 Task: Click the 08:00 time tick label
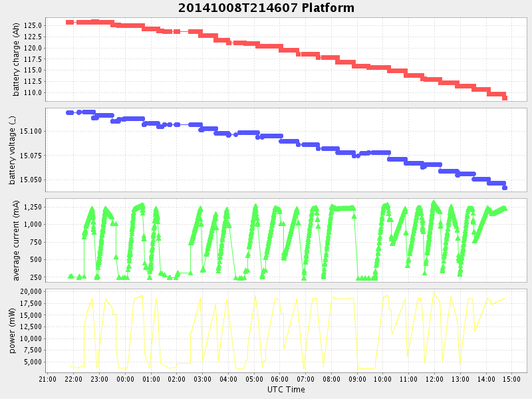331,379
